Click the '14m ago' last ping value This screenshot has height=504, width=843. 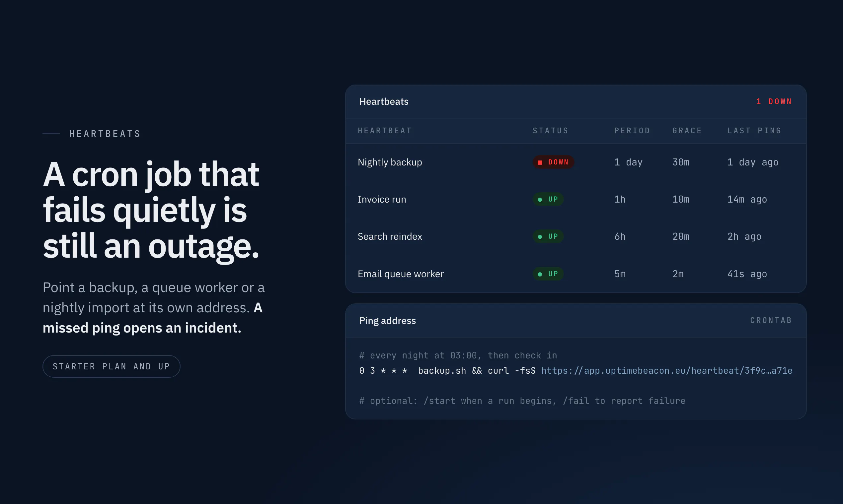coord(747,199)
